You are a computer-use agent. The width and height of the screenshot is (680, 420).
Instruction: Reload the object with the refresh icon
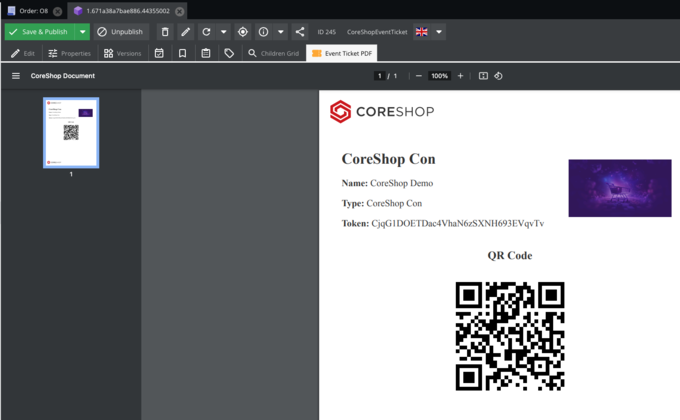(x=206, y=32)
